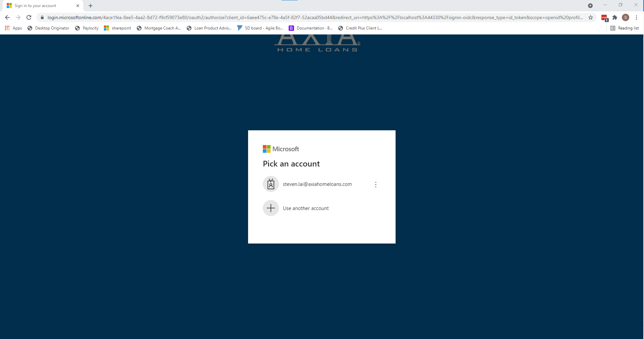The width and height of the screenshot is (644, 339).
Task: Open the Chrome three-dot menu
Action: [636, 17]
